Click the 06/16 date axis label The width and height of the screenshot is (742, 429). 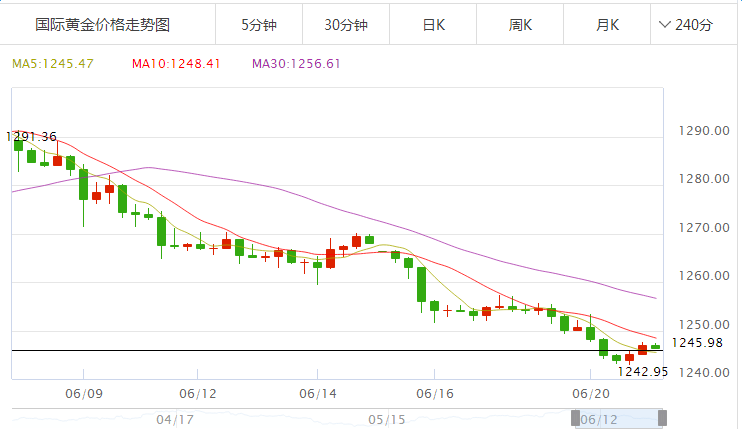click(433, 394)
